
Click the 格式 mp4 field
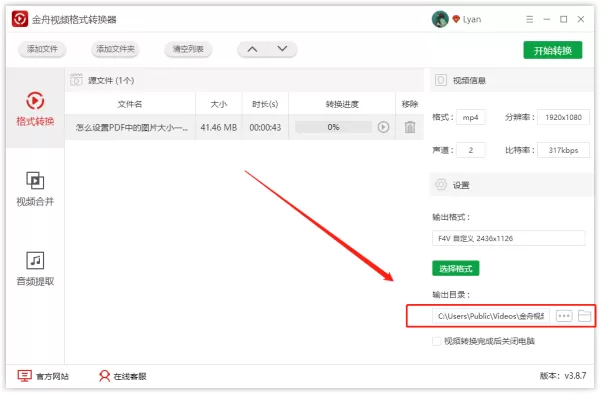(x=471, y=117)
